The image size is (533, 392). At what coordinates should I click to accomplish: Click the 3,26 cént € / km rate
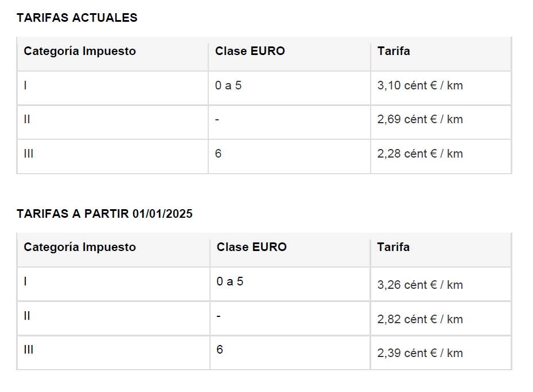[x=420, y=285]
